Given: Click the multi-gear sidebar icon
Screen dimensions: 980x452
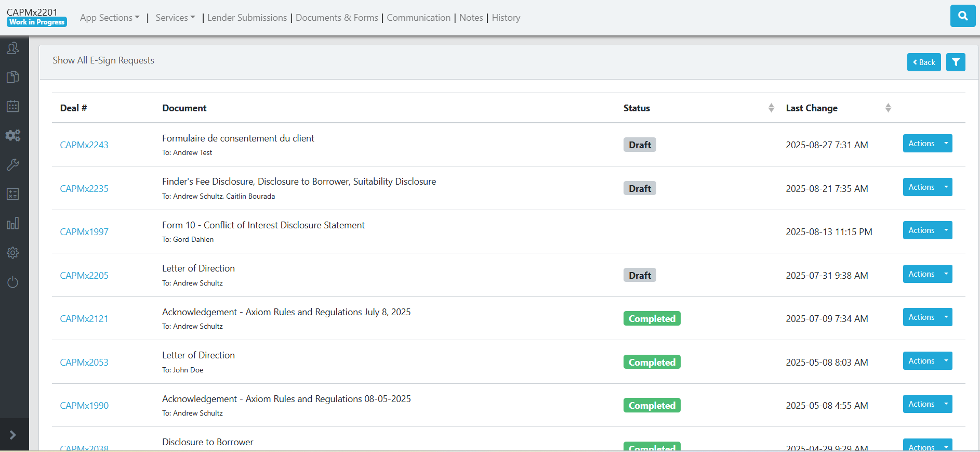Looking at the screenshot, I should [x=13, y=136].
